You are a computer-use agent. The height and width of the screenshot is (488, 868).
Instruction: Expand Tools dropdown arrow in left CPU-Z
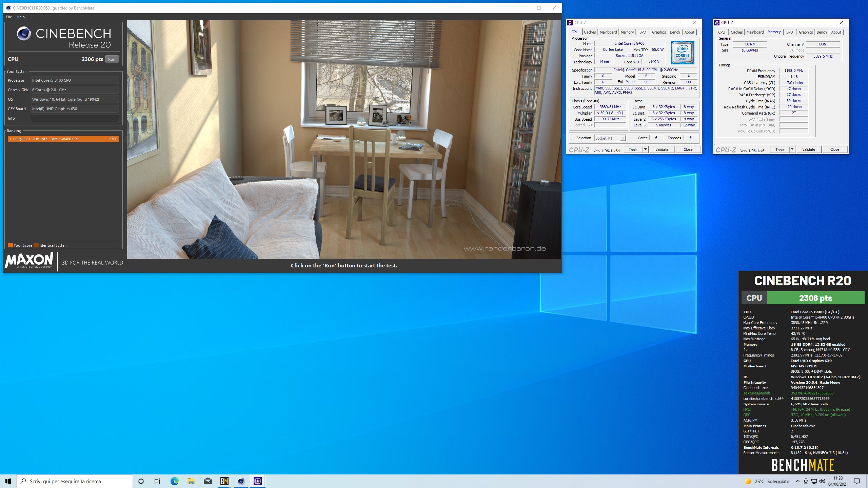point(645,149)
